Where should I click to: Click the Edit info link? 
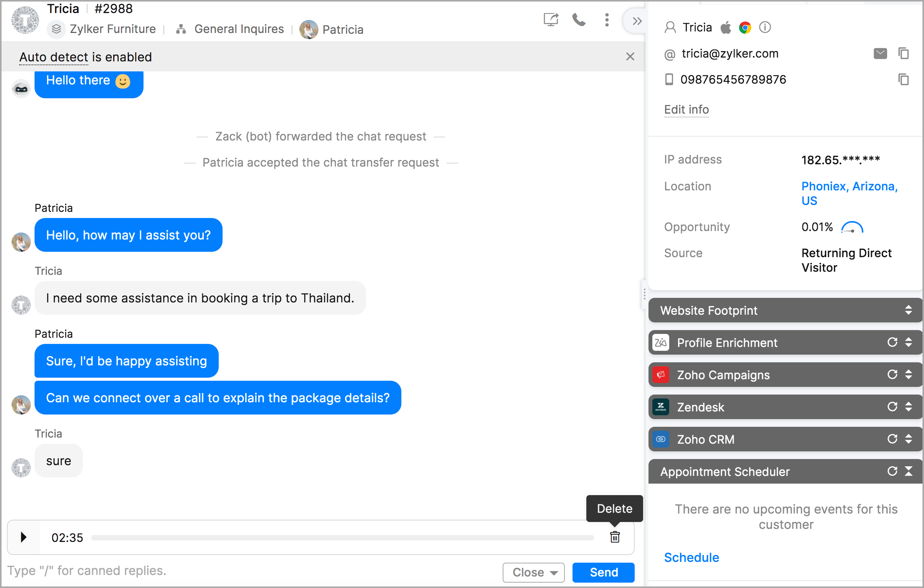pyautogui.click(x=686, y=110)
